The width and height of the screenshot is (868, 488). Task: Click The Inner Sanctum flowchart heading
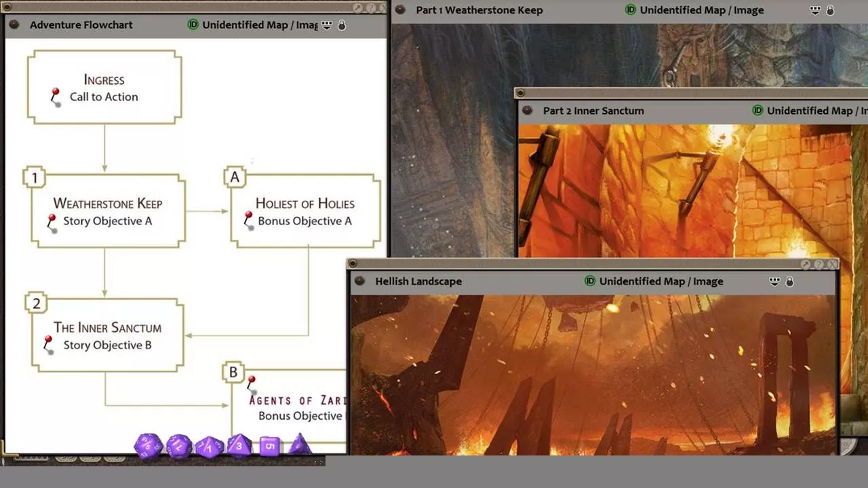108,327
